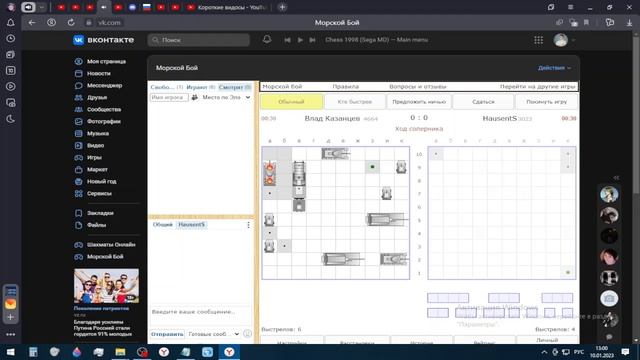Click the ВКонтакте logo
Image resolution: width=640 pixels, height=360 pixels.
click(103, 40)
